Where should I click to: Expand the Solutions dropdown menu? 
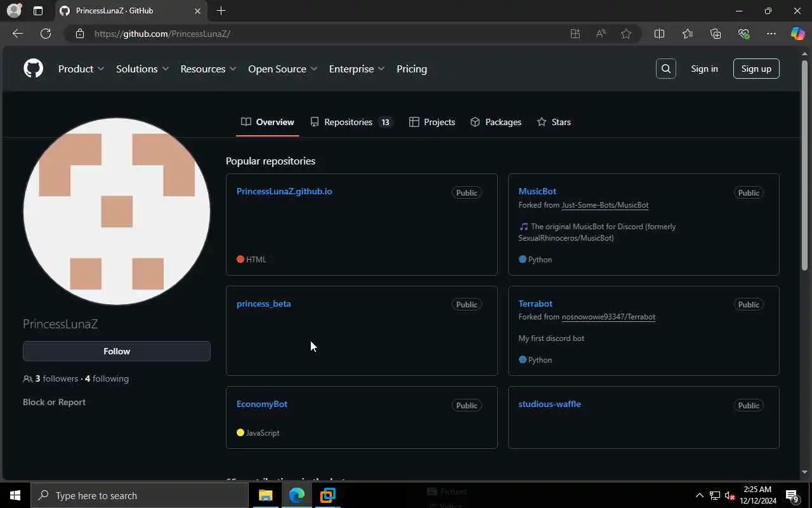click(x=142, y=69)
